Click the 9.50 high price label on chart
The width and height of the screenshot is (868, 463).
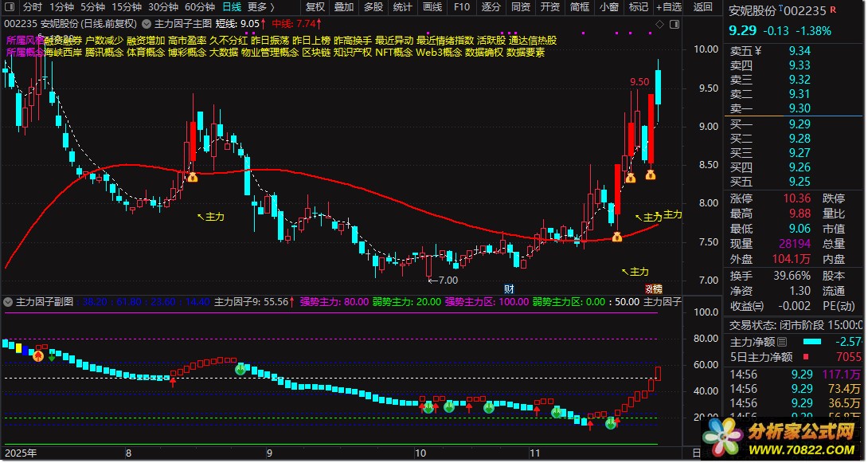pyautogui.click(x=639, y=82)
